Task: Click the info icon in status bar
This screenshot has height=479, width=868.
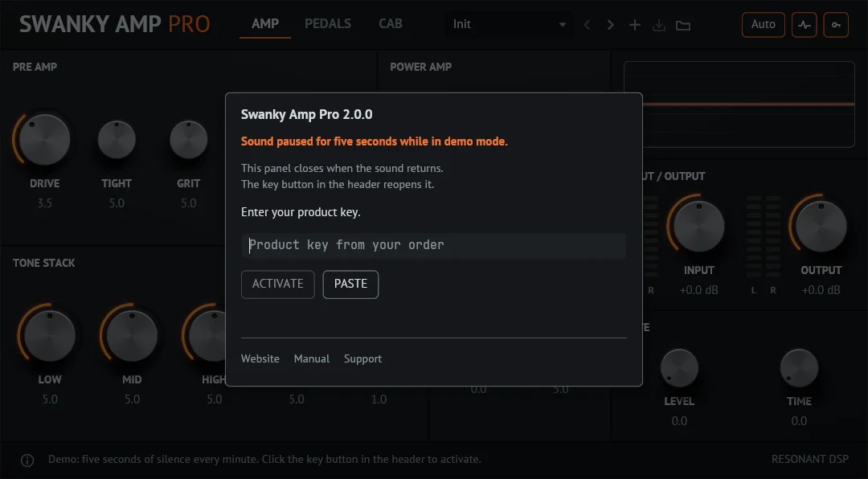Action: pyautogui.click(x=27, y=461)
